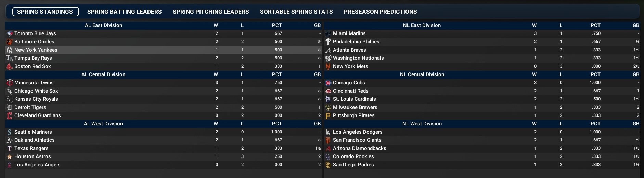Select the Seattle Mariners team name
This screenshot has width=644, height=178.
coord(33,132)
